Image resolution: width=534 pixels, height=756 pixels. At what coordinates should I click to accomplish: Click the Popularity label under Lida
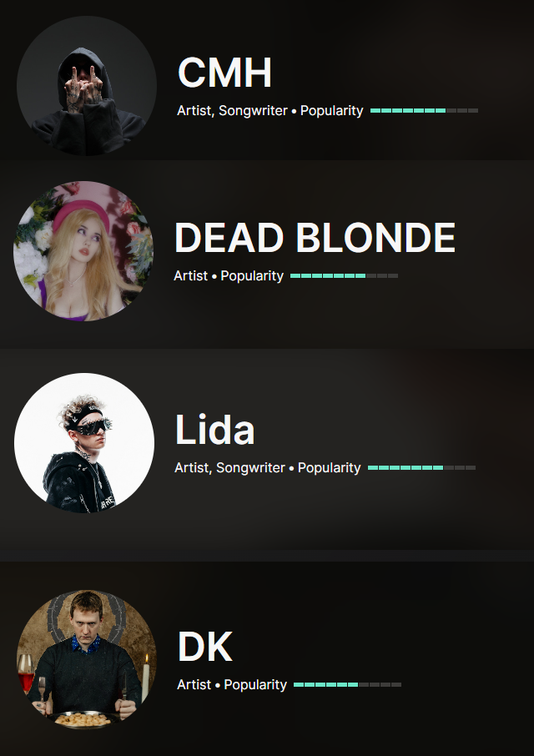point(330,468)
